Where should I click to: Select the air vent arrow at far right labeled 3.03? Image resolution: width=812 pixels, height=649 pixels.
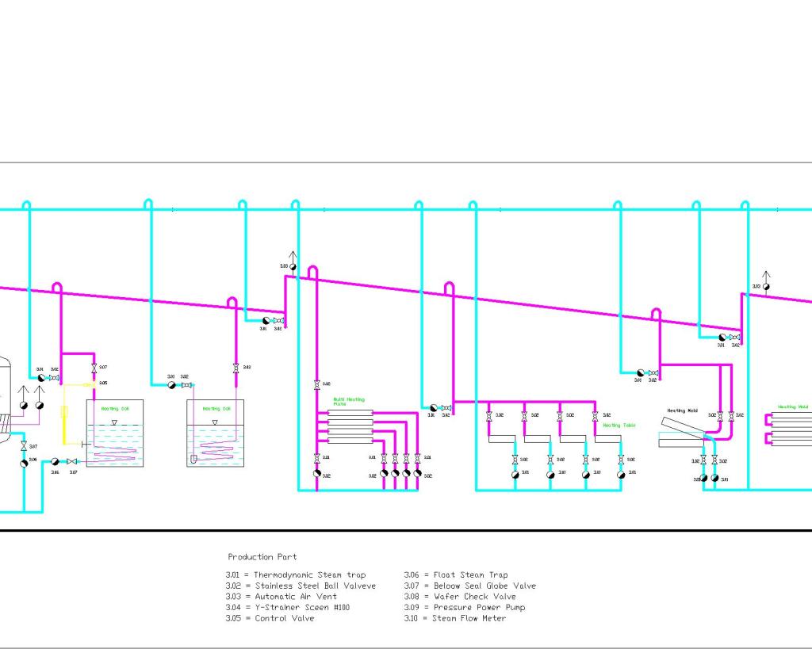point(766,280)
